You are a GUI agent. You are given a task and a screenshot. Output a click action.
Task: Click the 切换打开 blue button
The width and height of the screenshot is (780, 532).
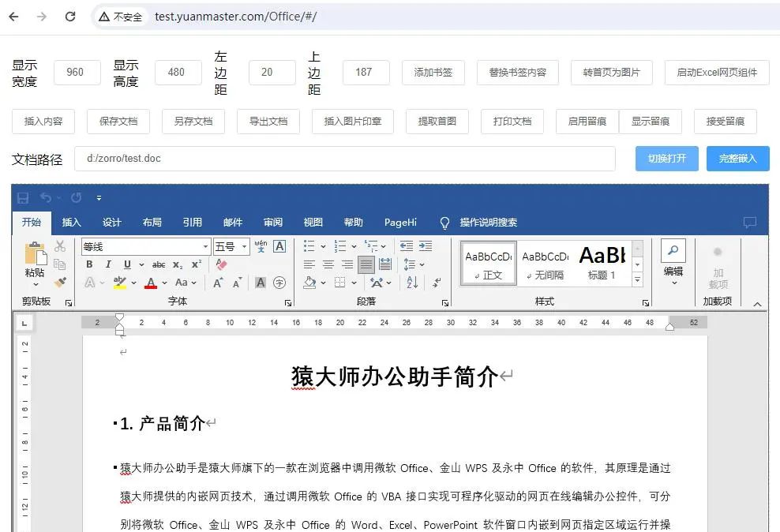tap(667, 159)
